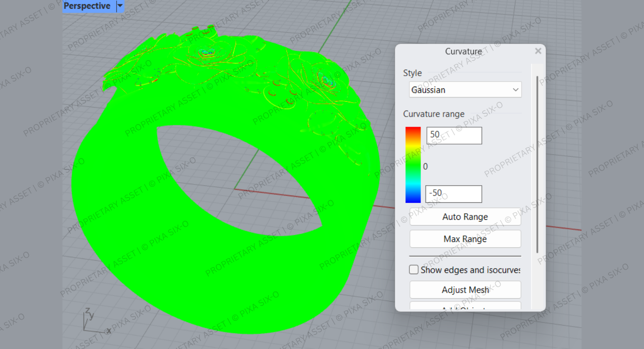Edit the upper curvature range value 50
This screenshot has width=644, height=349.
[x=454, y=135]
